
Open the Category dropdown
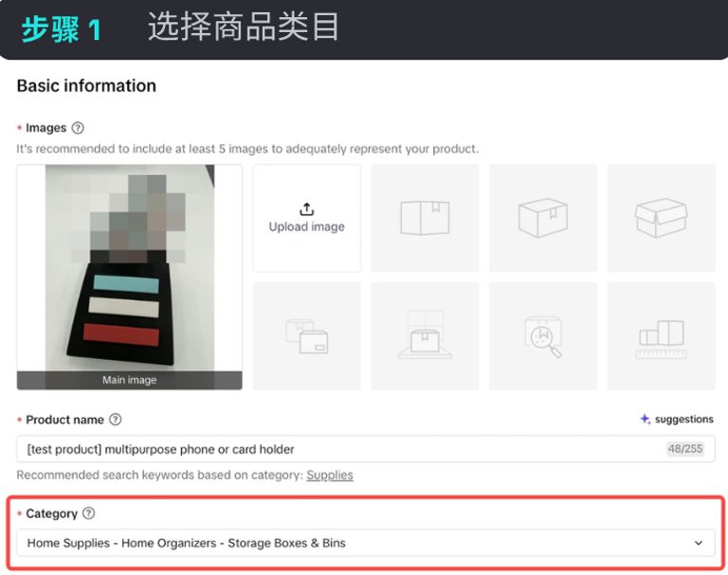(x=366, y=543)
